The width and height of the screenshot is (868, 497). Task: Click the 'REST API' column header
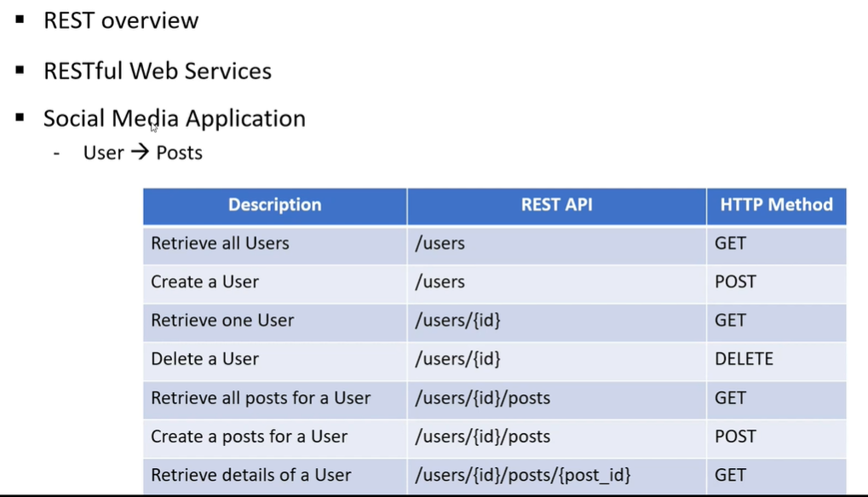tap(556, 205)
